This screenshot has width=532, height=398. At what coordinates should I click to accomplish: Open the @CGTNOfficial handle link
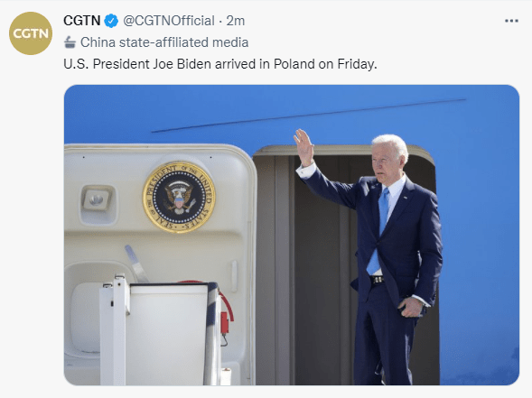[169, 21]
